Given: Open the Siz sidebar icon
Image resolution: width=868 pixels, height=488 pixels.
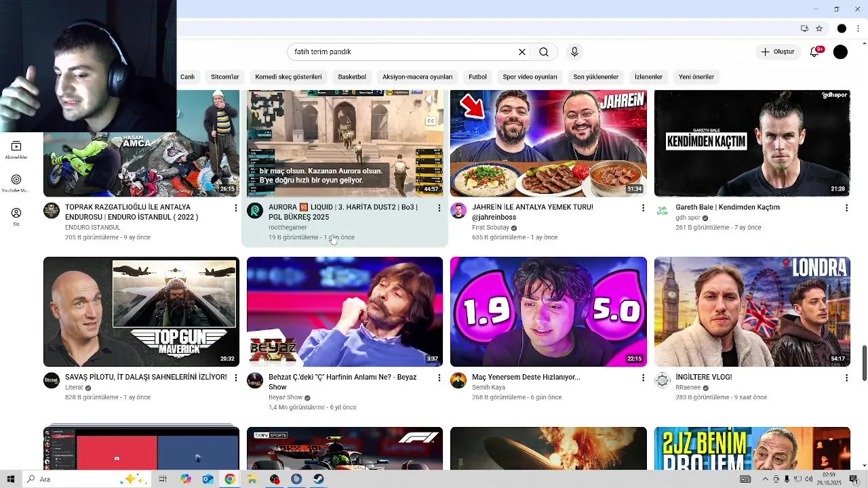Looking at the screenshot, I should point(16,217).
